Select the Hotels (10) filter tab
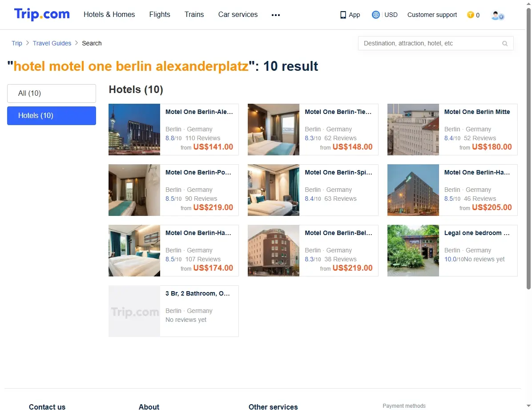 [52, 116]
